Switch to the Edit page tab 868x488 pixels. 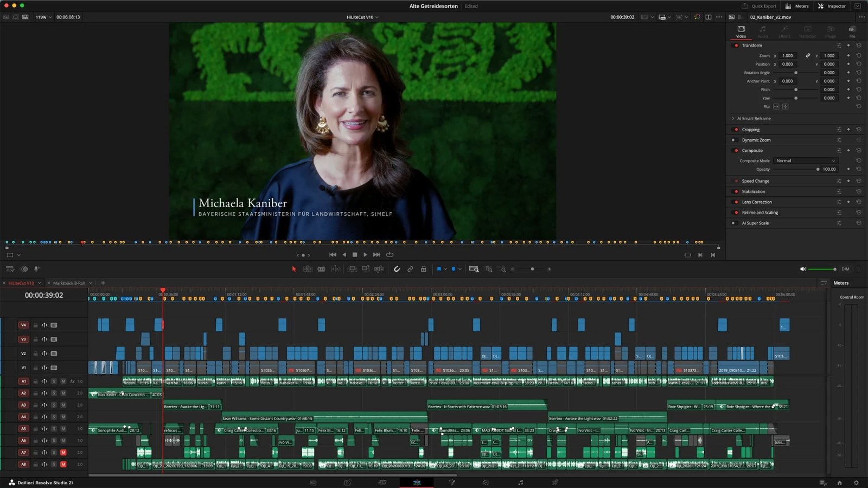point(417,483)
